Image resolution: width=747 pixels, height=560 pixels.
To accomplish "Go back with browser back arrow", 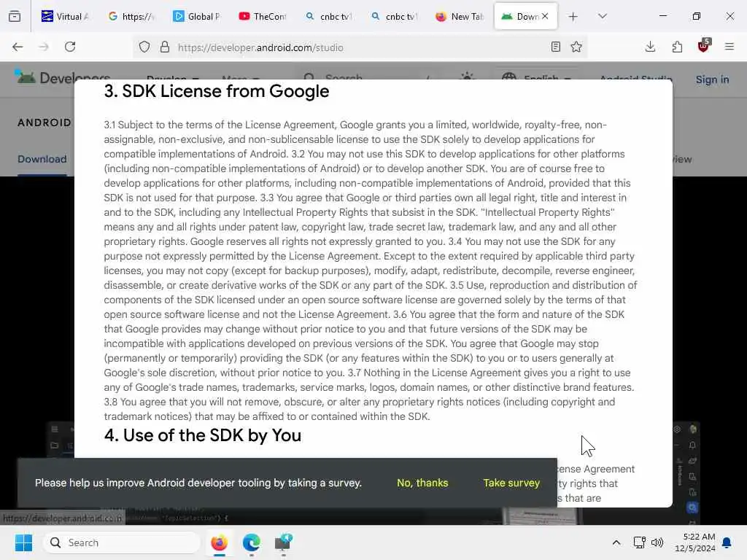I will (18, 47).
